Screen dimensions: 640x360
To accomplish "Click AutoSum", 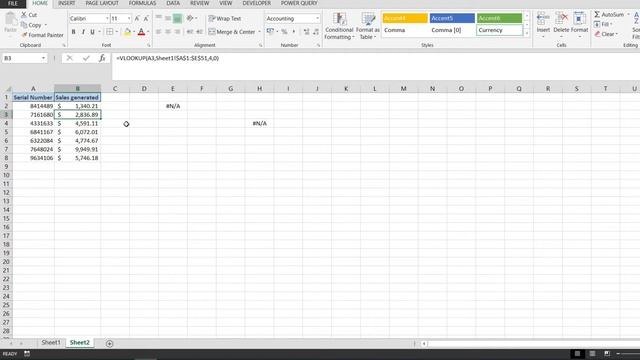I will (609, 15).
